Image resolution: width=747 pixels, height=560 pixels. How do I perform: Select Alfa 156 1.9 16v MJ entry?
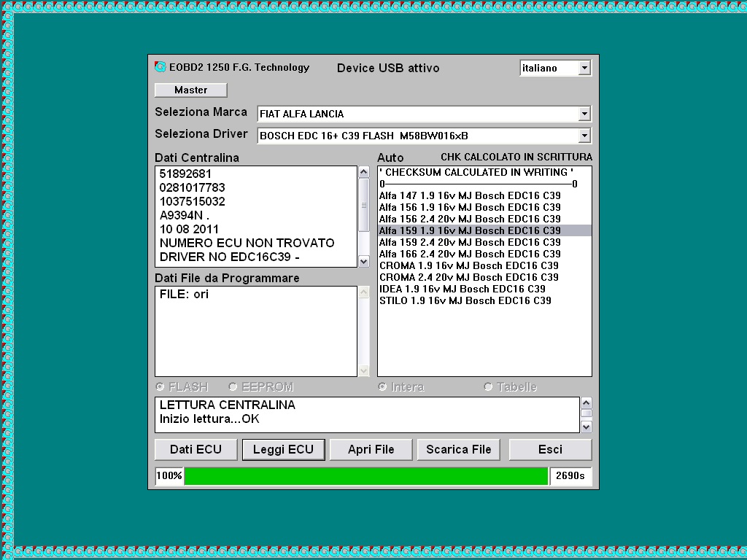click(x=484, y=207)
